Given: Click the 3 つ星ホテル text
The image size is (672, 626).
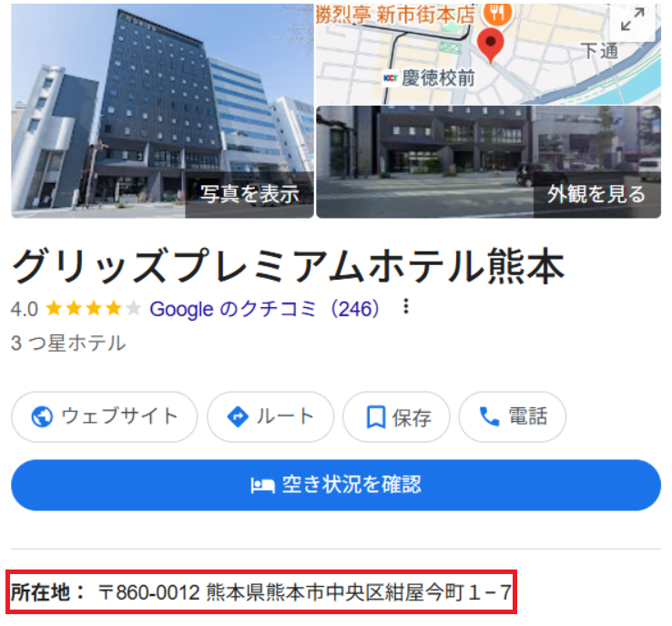Looking at the screenshot, I should coord(68,343).
